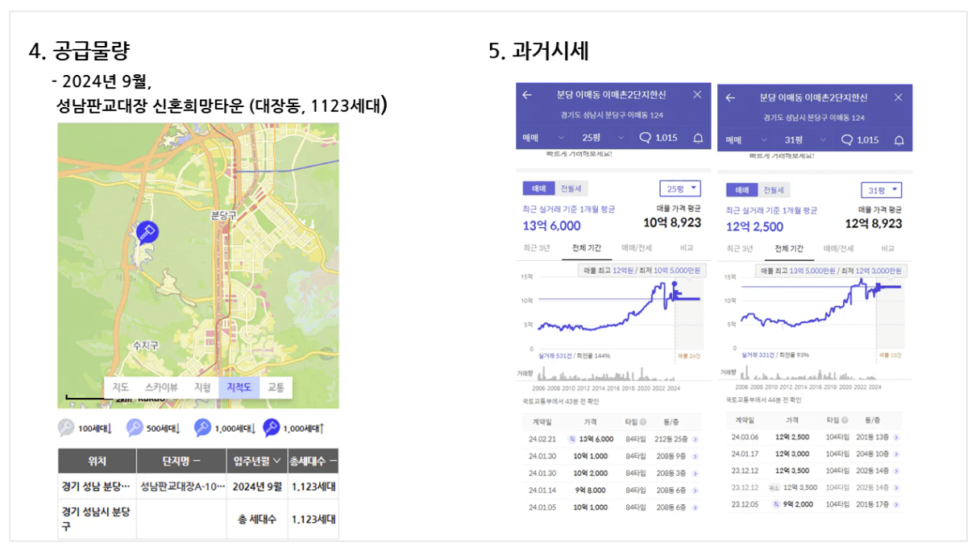The height and width of the screenshot is (551, 980).
Task: Sort supply table by 입주년월 column
Action: click(x=256, y=461)
